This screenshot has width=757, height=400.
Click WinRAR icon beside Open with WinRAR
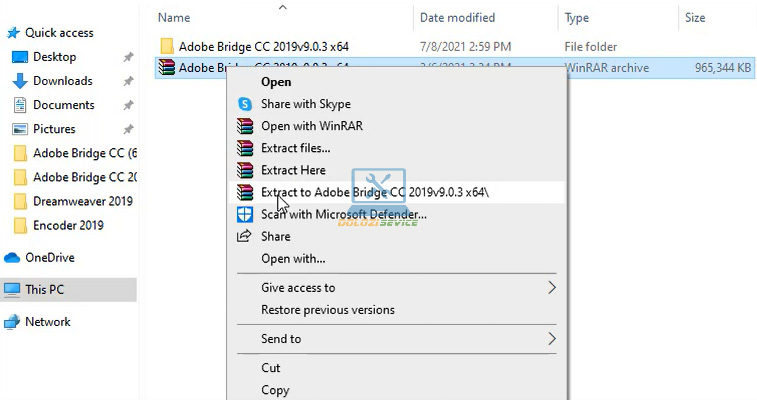[245, 126]
